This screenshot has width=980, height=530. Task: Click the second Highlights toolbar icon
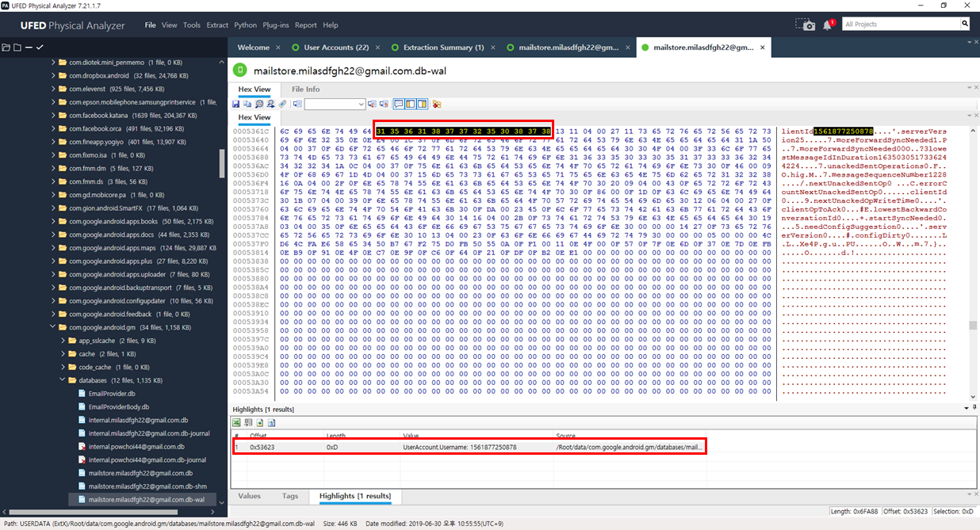248,422
